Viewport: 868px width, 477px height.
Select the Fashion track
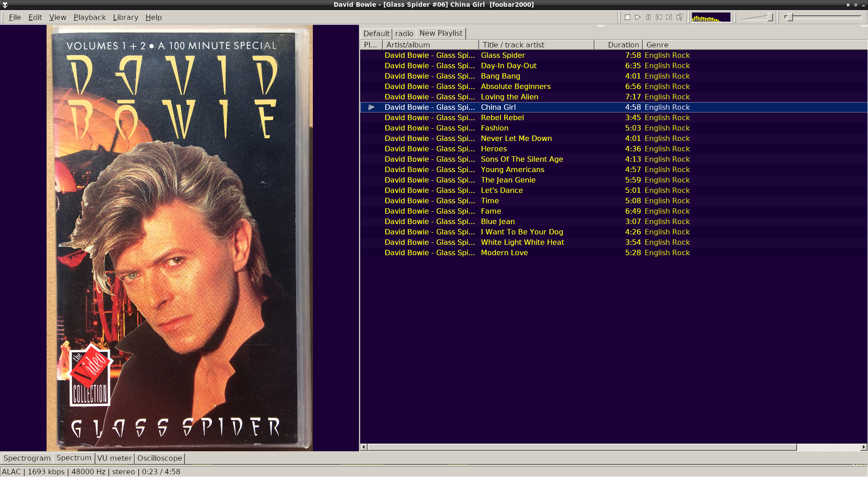click(495, 128)
